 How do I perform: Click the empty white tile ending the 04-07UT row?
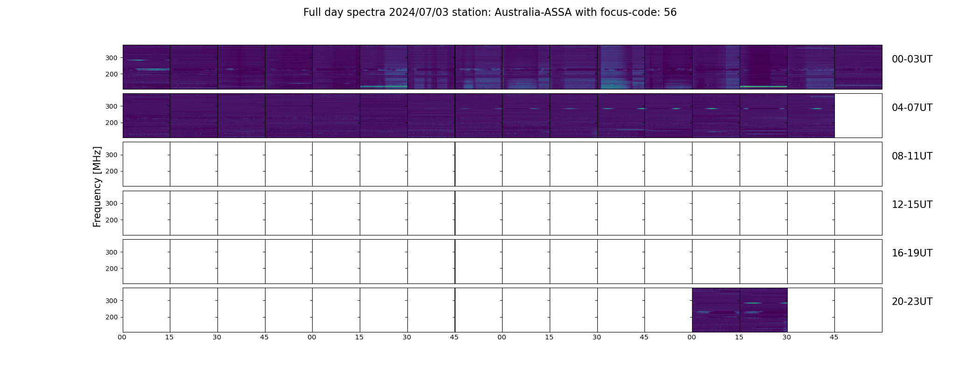tap(858, 116)
